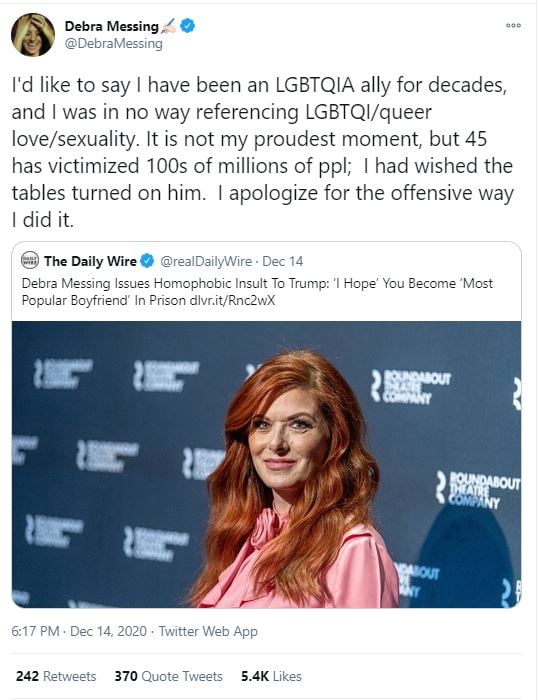Screen dimensions: 539x700
Task: Open the three-dot more options menu
Action: click(513, 25)
